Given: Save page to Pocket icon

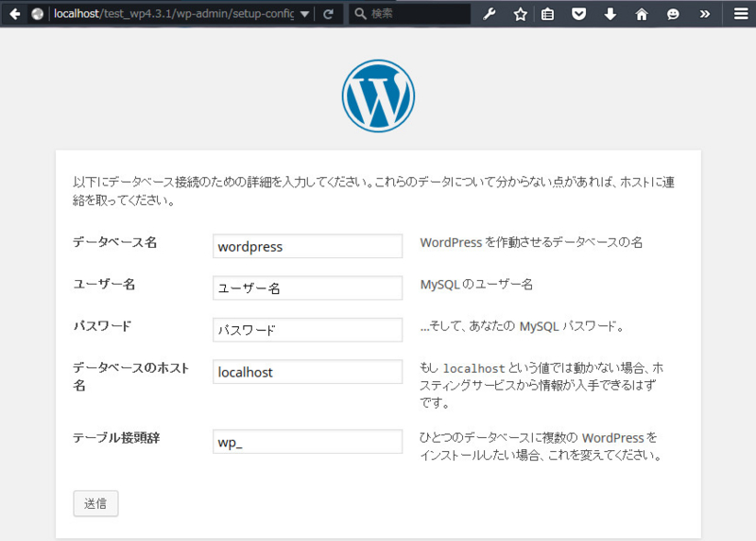Looking at the screenshot, I should [x=578, y=14].
